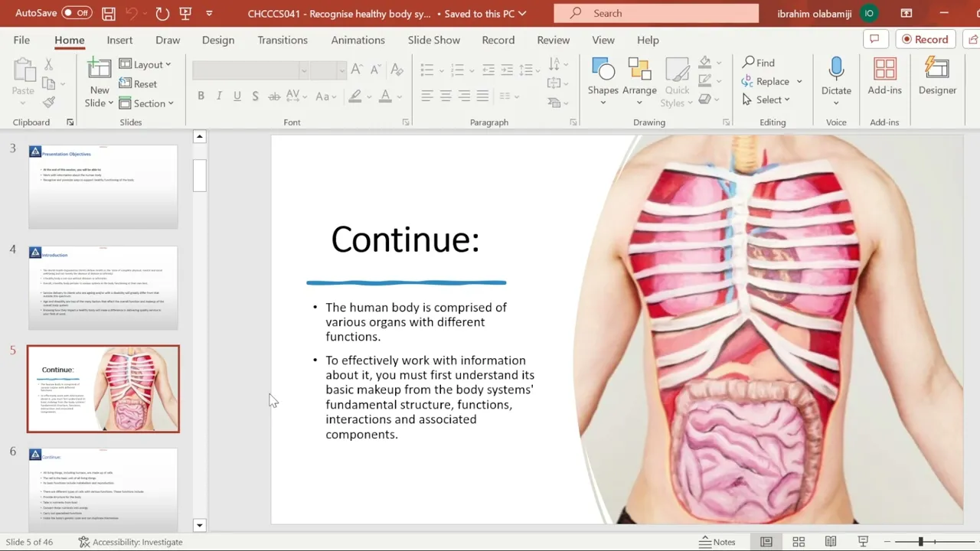Viewport: 980px width, 551px height.
Task: Open the Select dropdown in Editing
Action: pyautogui.click(x=766, y=99)
